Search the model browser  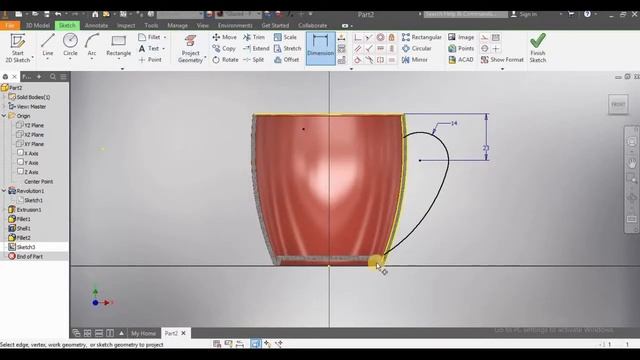53,77
